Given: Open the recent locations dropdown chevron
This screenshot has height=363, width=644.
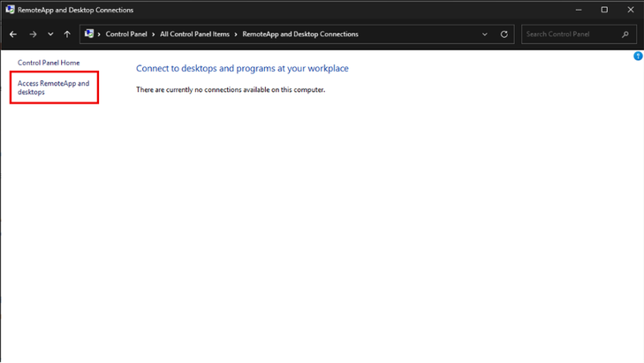Looking at the screenshot, I should [50, 34].
